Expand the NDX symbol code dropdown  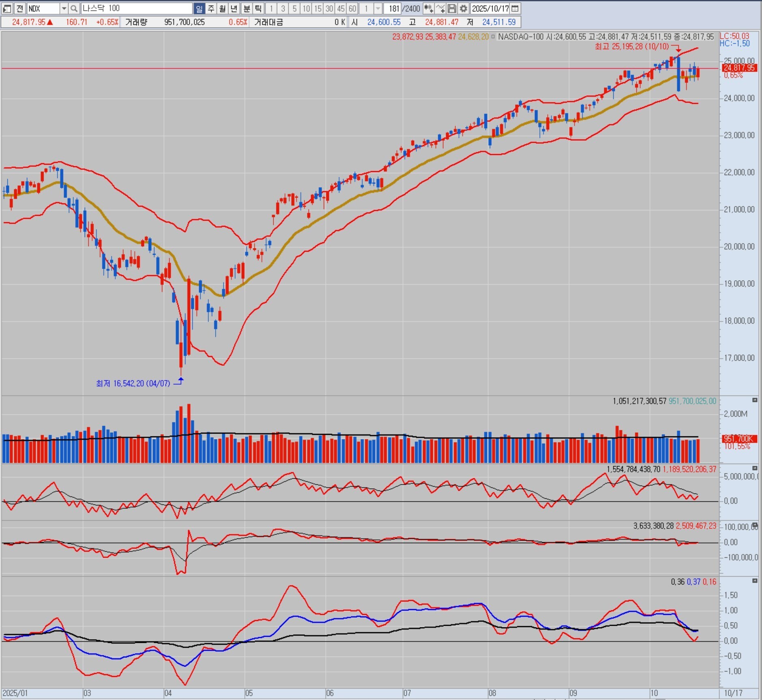[64, 9]
